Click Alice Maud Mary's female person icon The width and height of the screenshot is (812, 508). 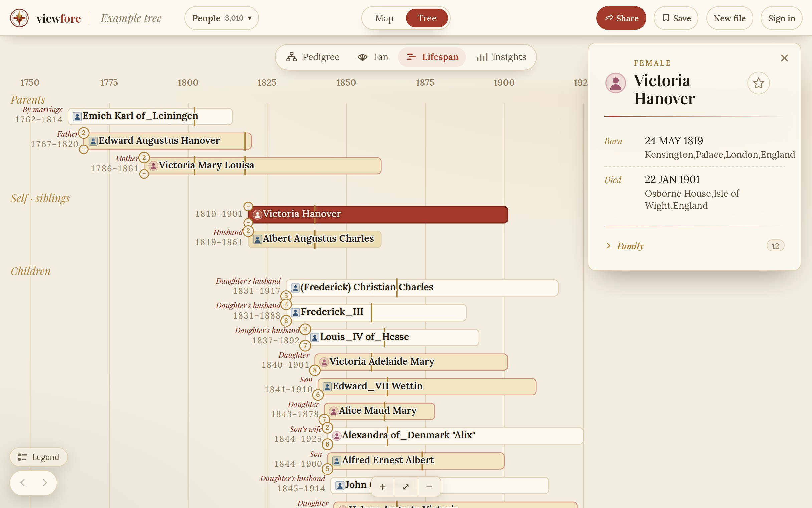(x=333, y=411)
